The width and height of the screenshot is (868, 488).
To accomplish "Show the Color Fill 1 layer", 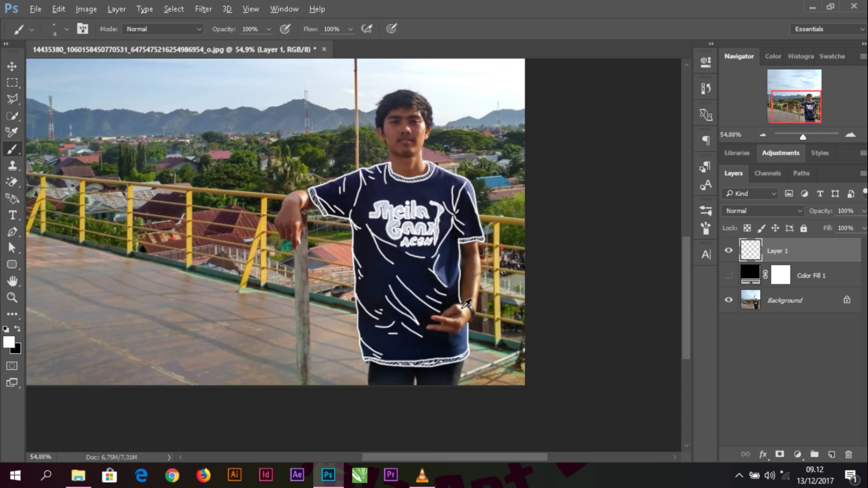I will click(x=729, y=274).
